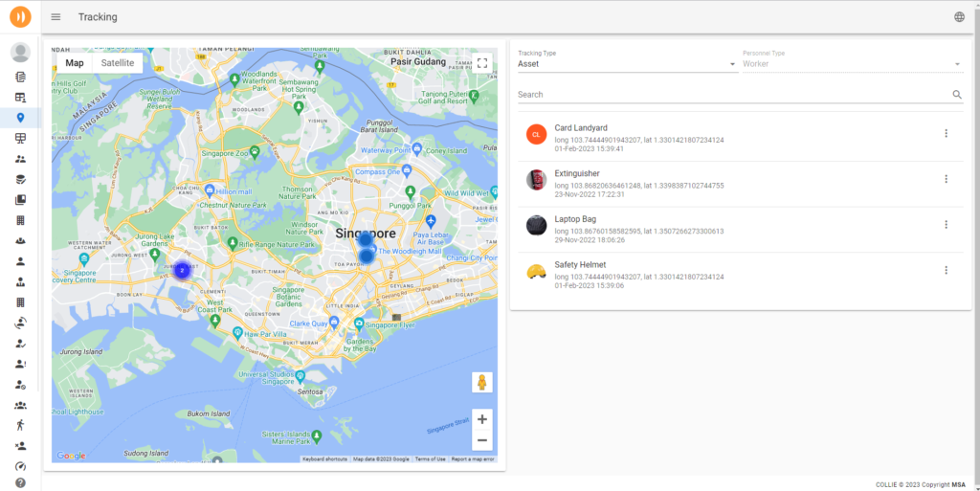Viewport: 980px width, 491px height.
Task: Click the cluster marker labeled 2
Action: coord(182,271)
